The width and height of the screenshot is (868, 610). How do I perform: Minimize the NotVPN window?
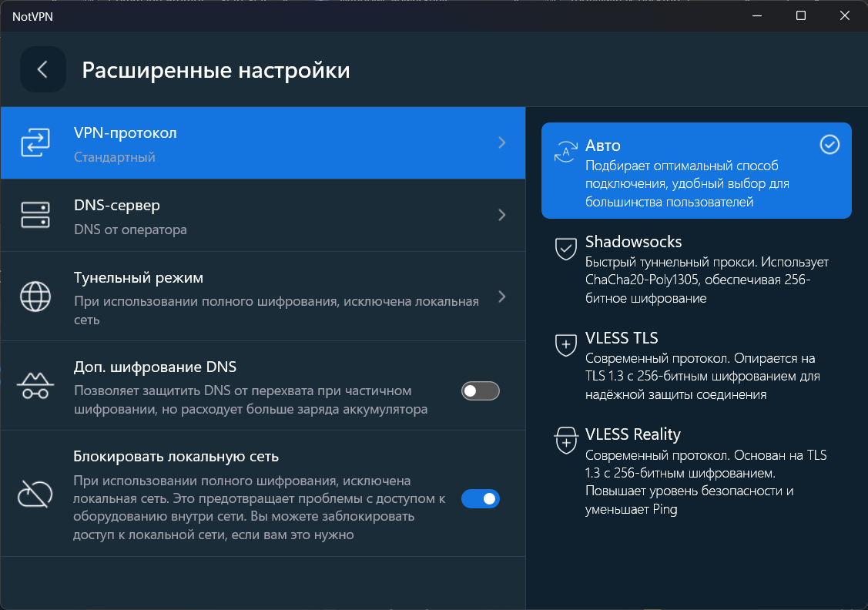pyautogui.click(x=757, y=15)
